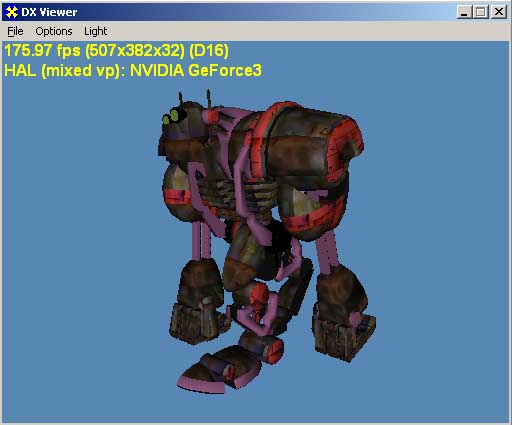This screenshot has width=512, height=425.
Task: Minimize the DX Viewer window
Action: tap(464, 12)
